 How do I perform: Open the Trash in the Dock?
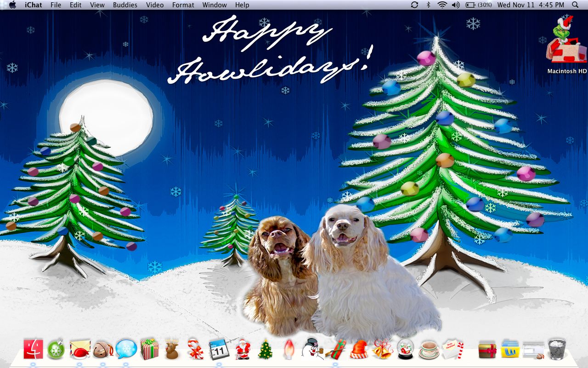coord(557,349)
